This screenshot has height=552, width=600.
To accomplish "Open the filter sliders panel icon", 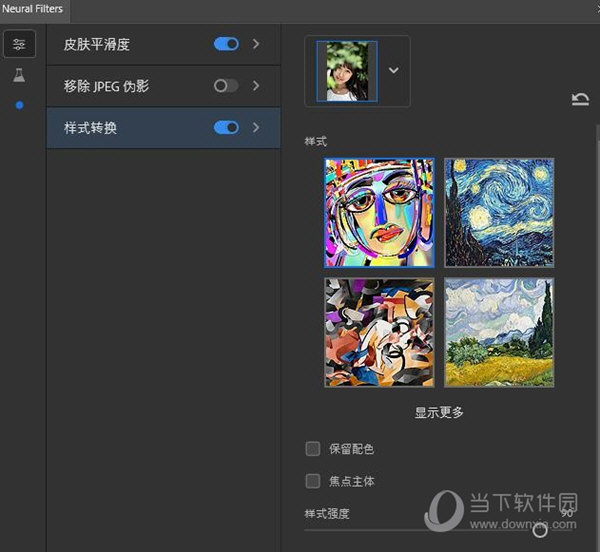I will click(x=19, y=44).
